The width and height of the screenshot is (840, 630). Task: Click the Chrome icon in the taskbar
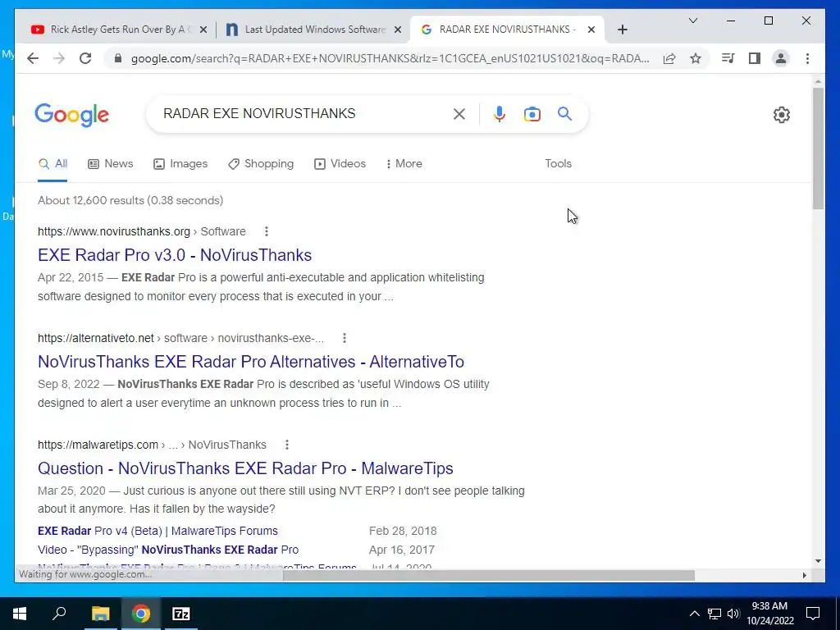coord(140,614)
